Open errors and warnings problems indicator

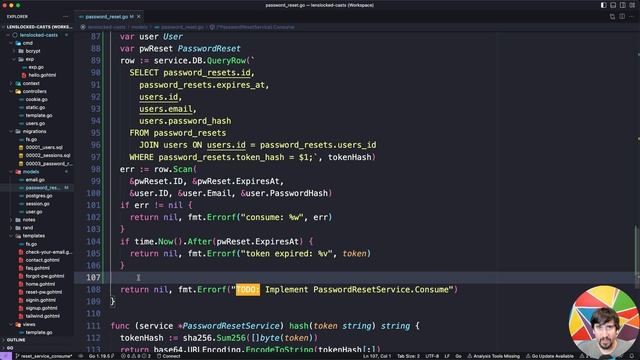pos(136,356)
